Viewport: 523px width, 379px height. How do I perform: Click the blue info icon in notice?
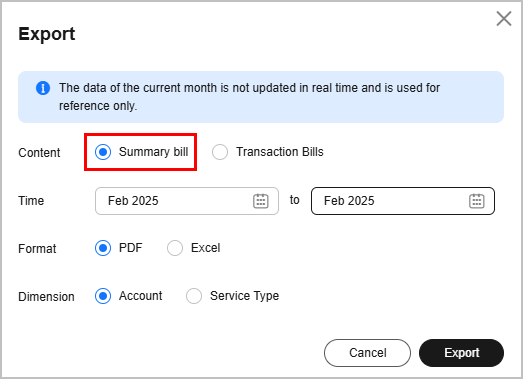[43, 88]
